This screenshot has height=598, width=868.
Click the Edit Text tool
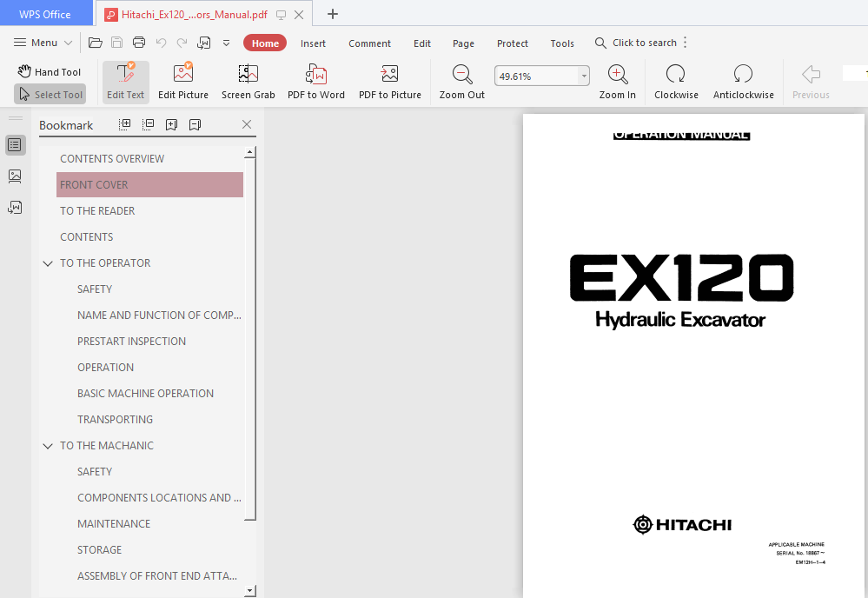coord(126,82)
